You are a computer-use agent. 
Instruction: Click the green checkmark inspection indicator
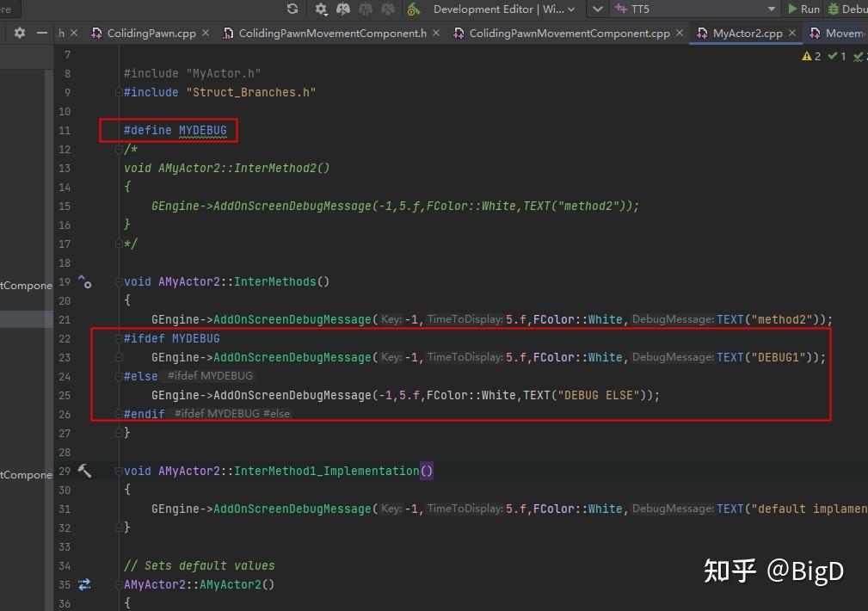coord(836,56)
